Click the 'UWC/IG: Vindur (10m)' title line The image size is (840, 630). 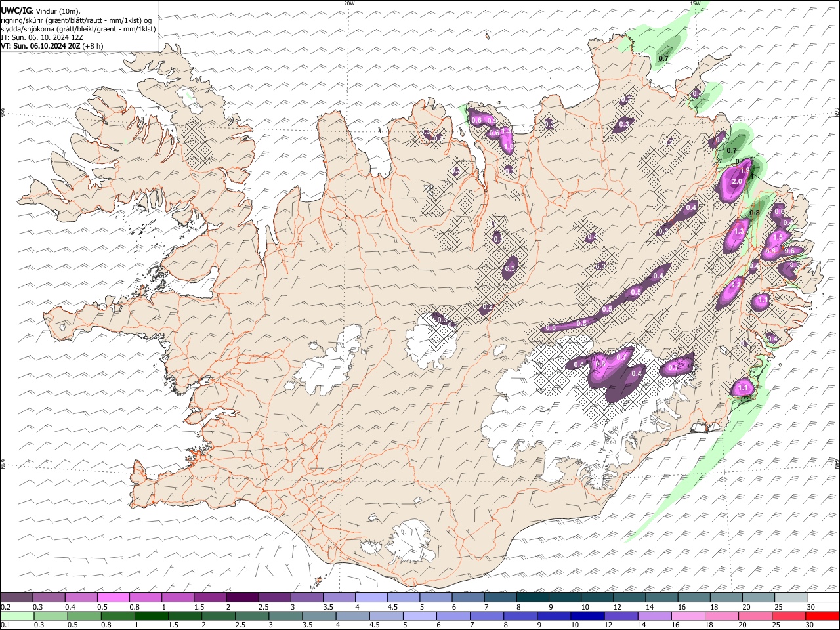pyautogui.click(x=41, y=10)
